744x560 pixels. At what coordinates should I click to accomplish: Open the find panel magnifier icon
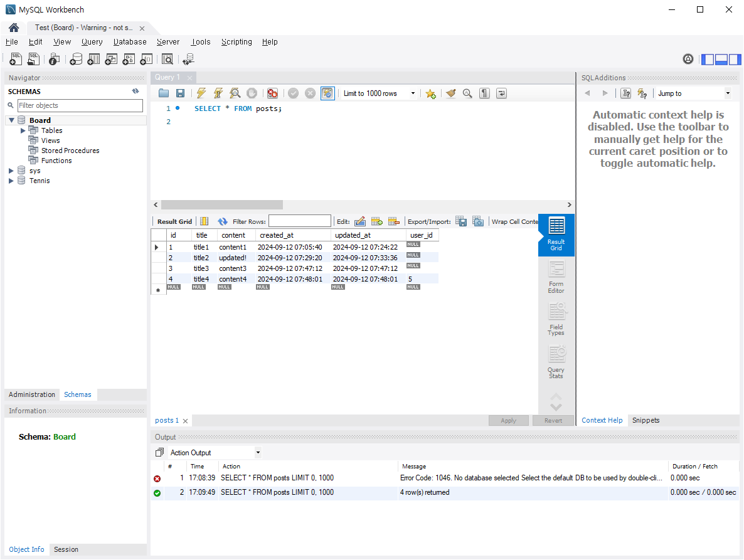(467, 93)
